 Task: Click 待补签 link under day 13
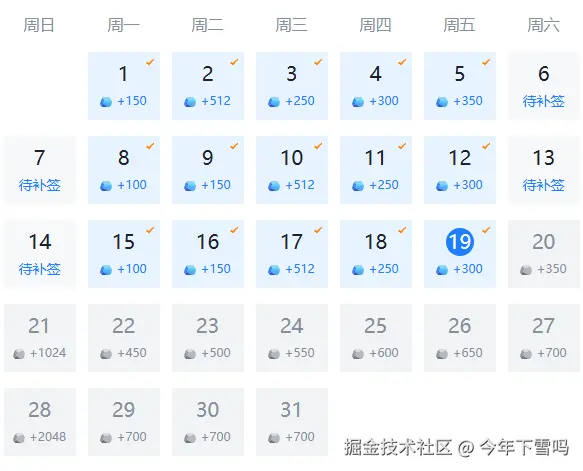pos(544,185)
